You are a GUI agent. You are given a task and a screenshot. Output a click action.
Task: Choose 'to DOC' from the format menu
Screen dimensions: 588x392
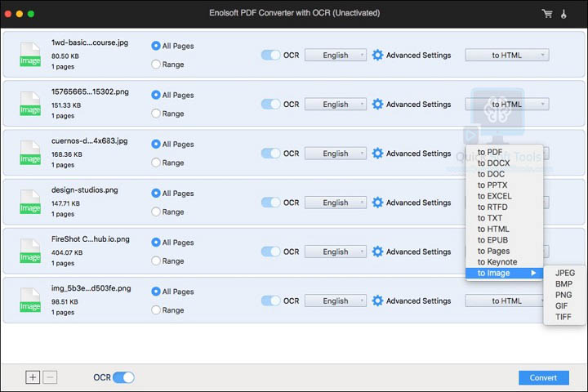click(505, 174)
